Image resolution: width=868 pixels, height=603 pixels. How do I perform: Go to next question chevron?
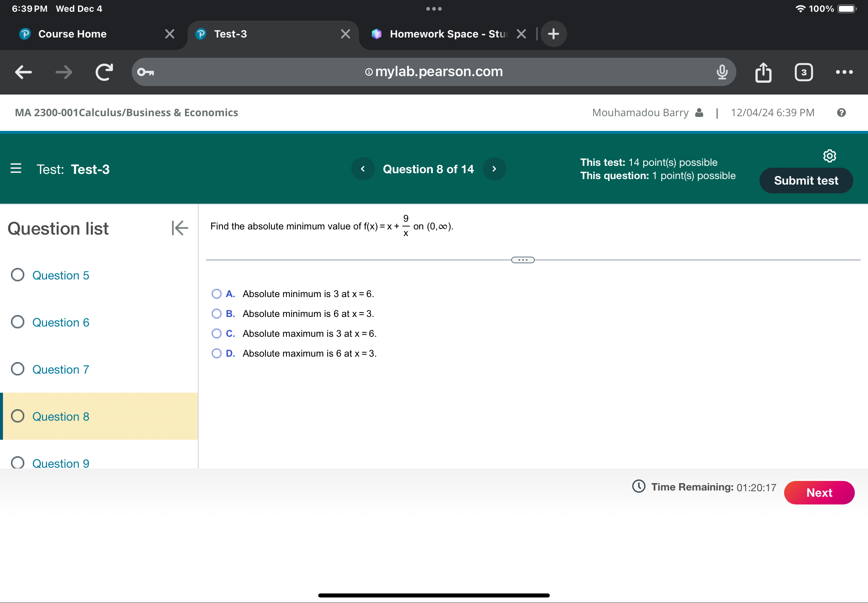coord(494,169)
